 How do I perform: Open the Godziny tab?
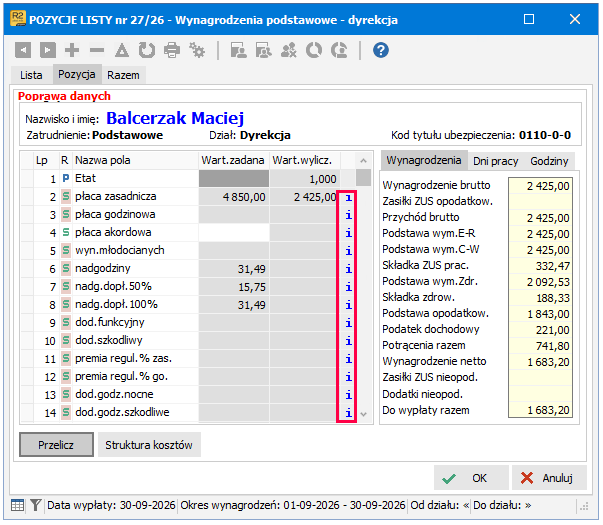(549, 161)
